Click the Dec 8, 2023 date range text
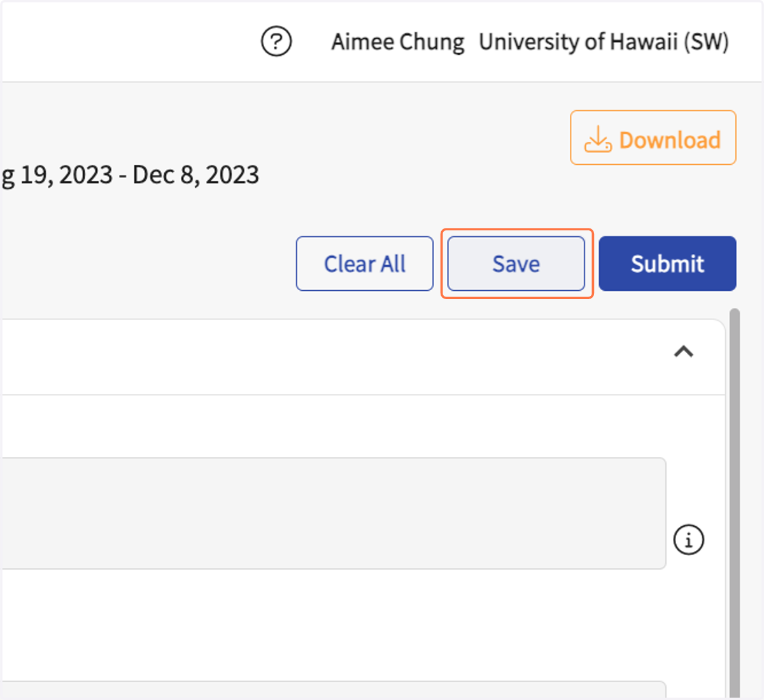This screenshot has width=764, height=700. [x=195, y=175]
